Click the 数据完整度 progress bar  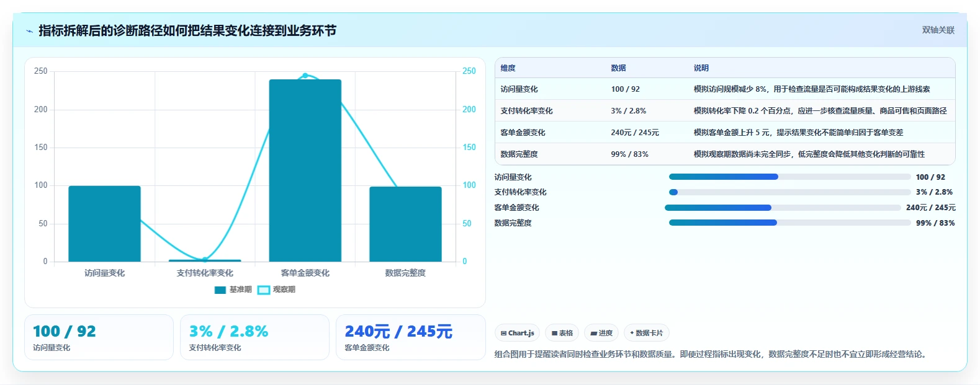click(x=789, y=223)
